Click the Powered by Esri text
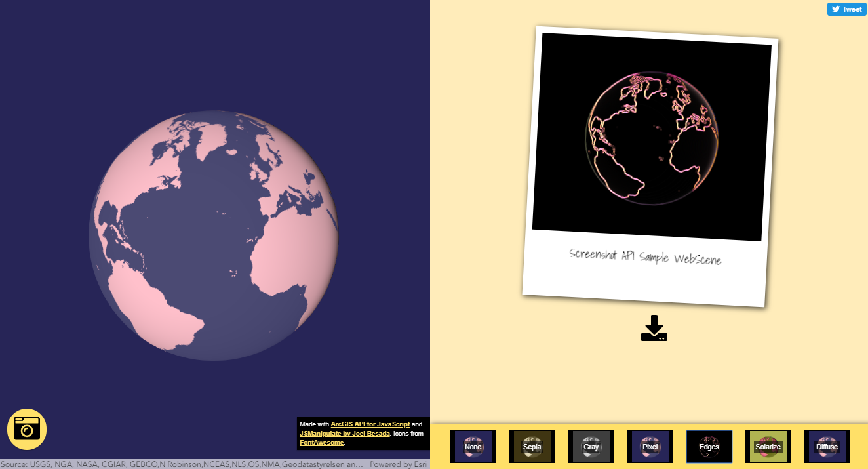868x469 pixels. [398, 464]
